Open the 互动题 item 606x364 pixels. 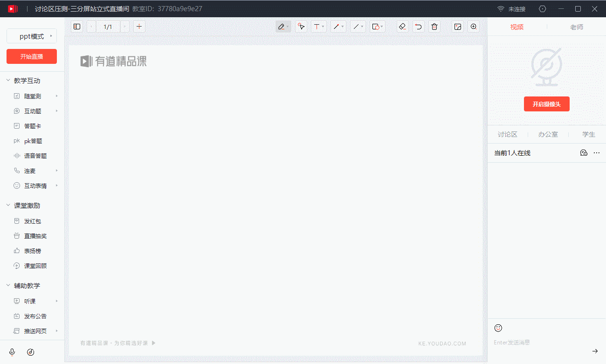pos(33,111)
